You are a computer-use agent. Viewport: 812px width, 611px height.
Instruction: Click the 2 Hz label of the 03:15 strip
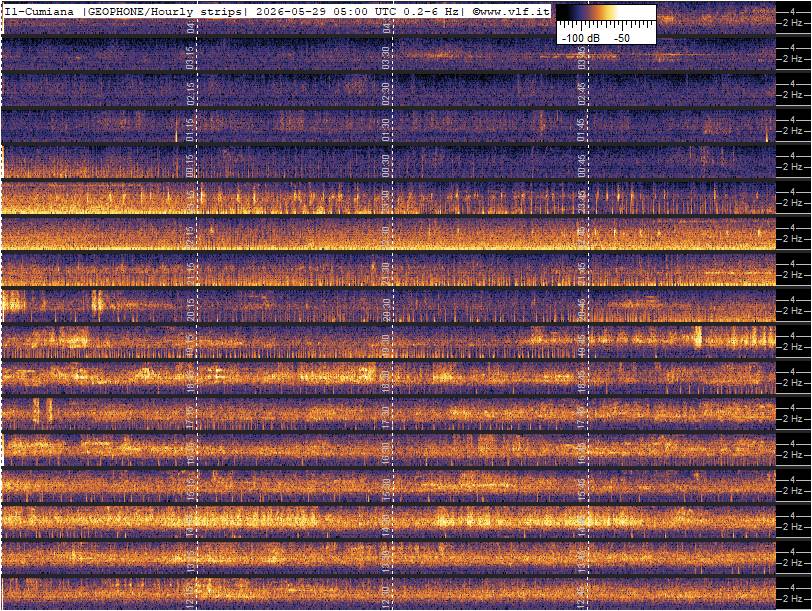(794, 59)
